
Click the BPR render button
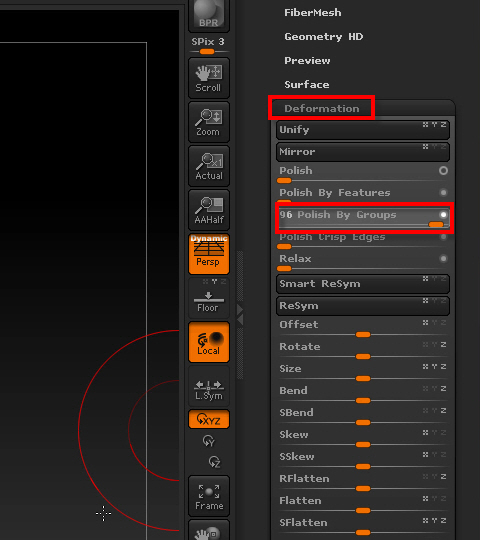209,15
